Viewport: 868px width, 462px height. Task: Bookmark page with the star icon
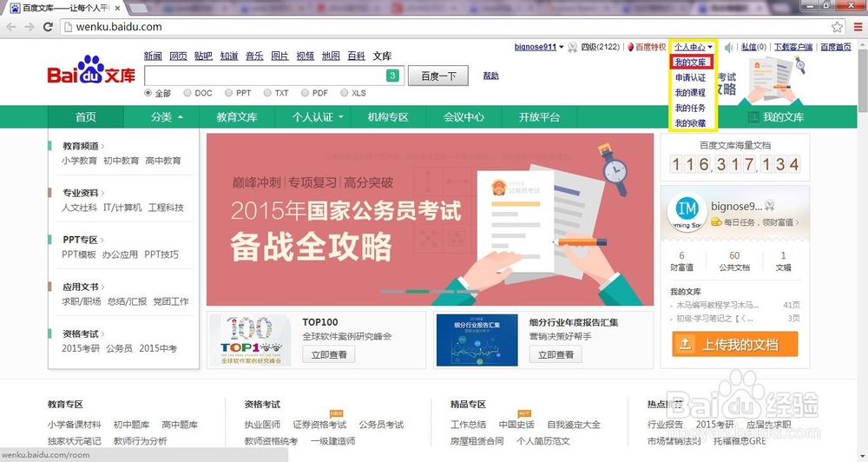[x=837, y=27]
